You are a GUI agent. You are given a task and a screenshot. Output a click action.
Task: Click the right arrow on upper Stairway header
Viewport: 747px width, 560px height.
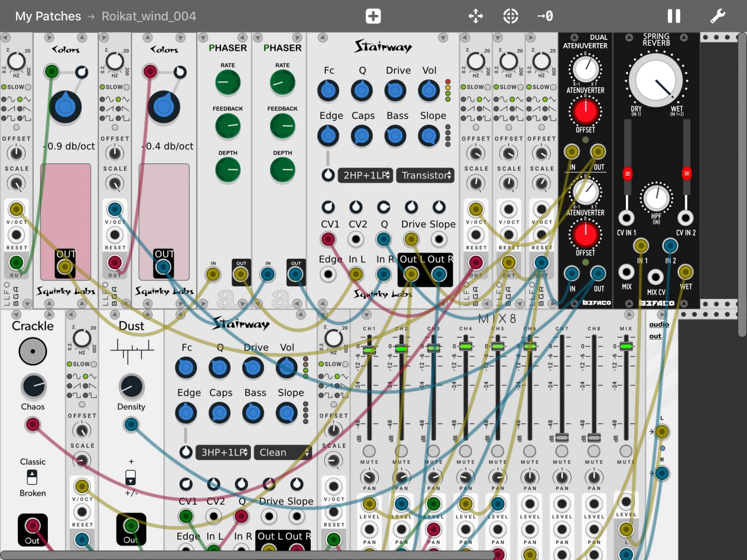tap(443, 37)
